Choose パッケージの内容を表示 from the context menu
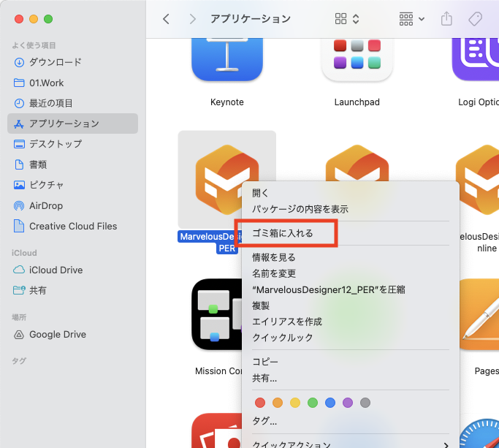Viewport: 499px width, 448px height. [351, 209]
